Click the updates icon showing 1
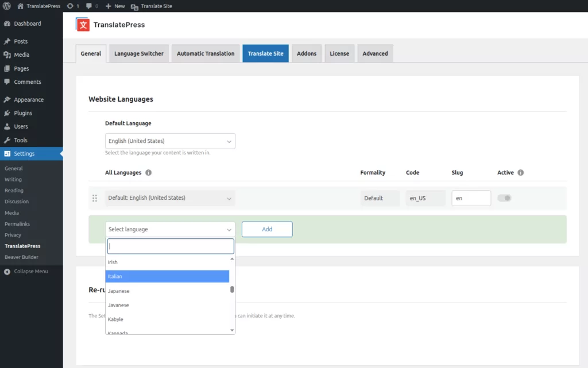This screenshot has height=368, width=588. point(73,6)
